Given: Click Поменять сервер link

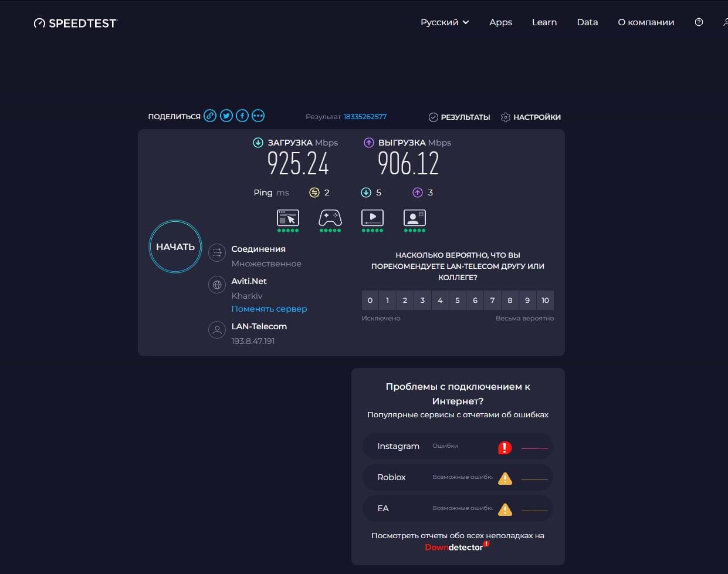Looking at the screenshot, I should [269, 309].
